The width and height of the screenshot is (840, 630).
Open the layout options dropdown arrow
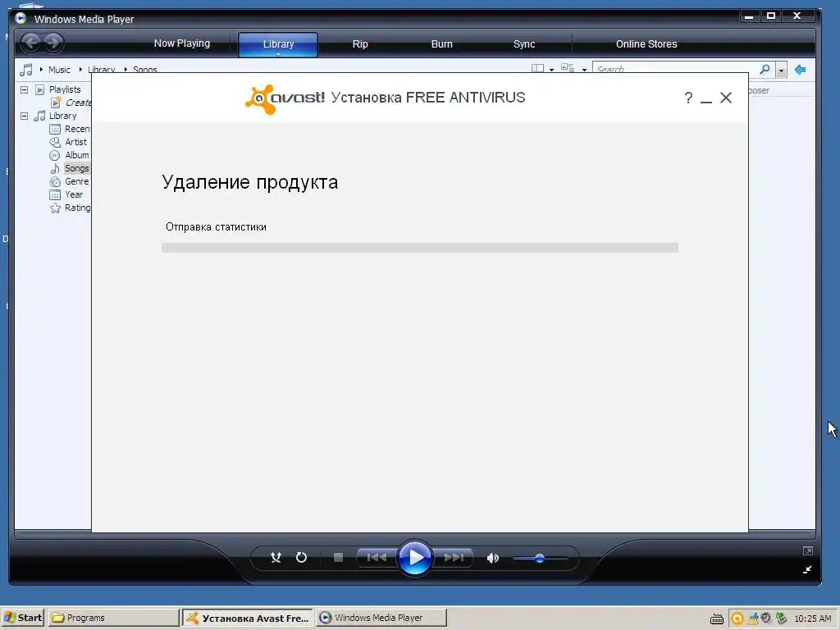point(551,70)
